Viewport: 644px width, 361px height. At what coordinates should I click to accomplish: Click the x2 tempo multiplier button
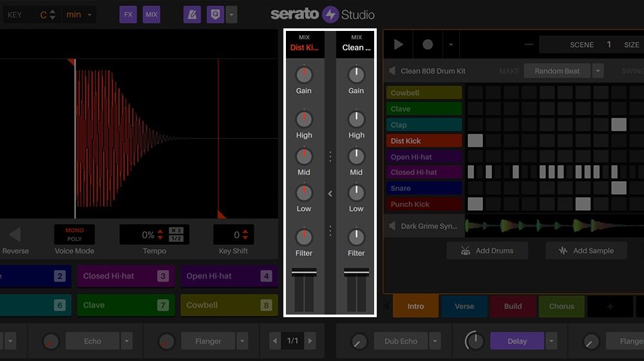[x=176, y=230]
